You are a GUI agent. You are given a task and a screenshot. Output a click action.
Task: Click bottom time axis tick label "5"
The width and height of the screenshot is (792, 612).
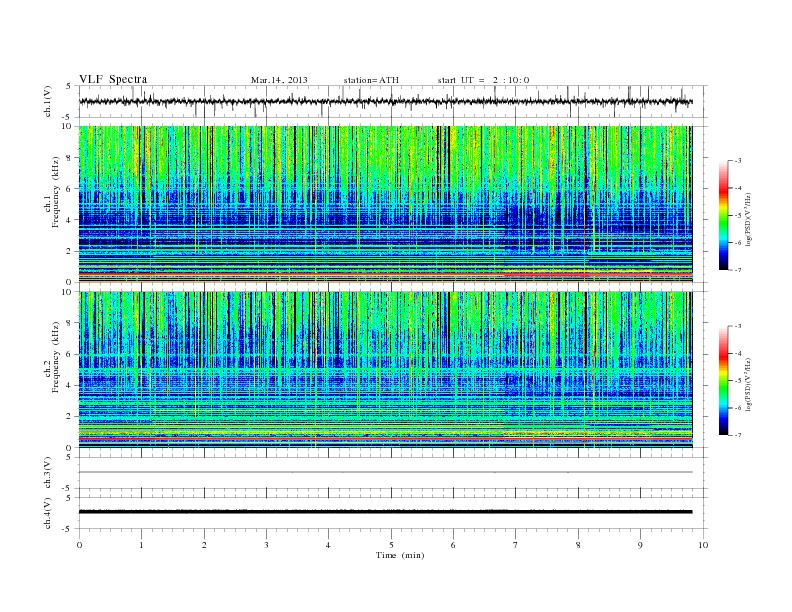pos(391,545)
